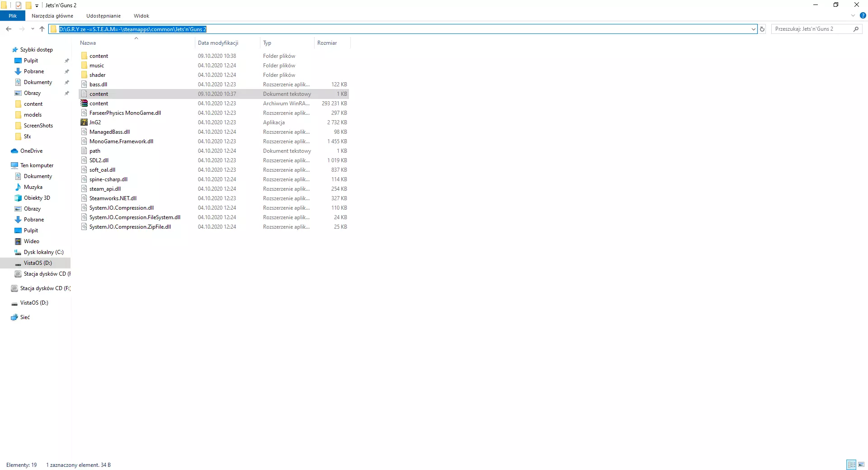This screenshot has height=470, width=868.
Task: Open the recent locations dropdown arrow
Action: [x=33, y=29]
